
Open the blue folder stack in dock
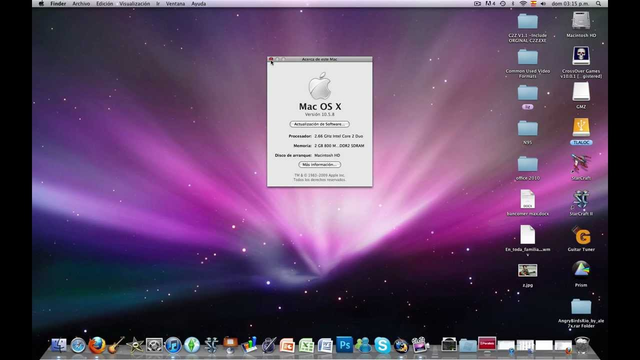pyautogui.click(x=468, y=346)
